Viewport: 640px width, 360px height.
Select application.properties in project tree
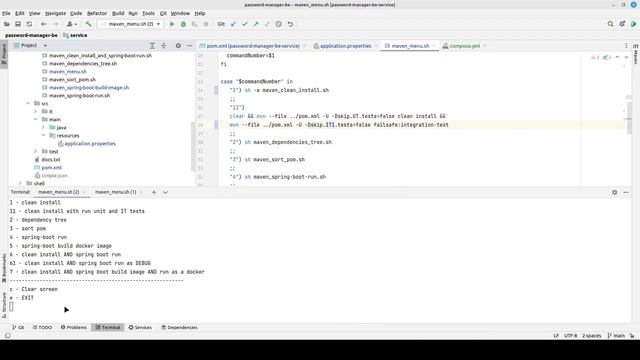click(90, 144)
